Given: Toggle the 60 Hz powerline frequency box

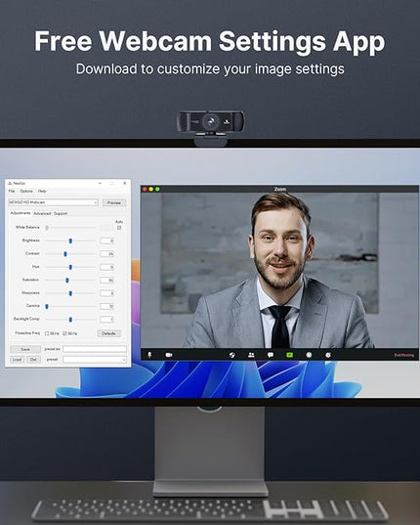Looking at the screenshot, I should 65,333.
